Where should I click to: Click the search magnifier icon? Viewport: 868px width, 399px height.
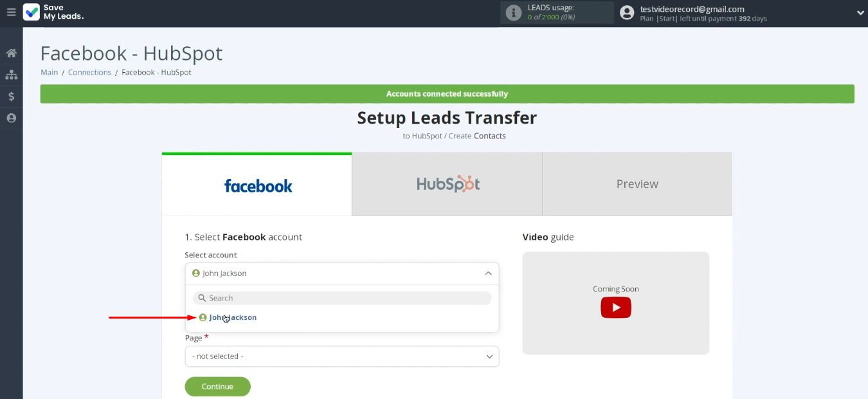pyautogui.click(x=202, y=298)
